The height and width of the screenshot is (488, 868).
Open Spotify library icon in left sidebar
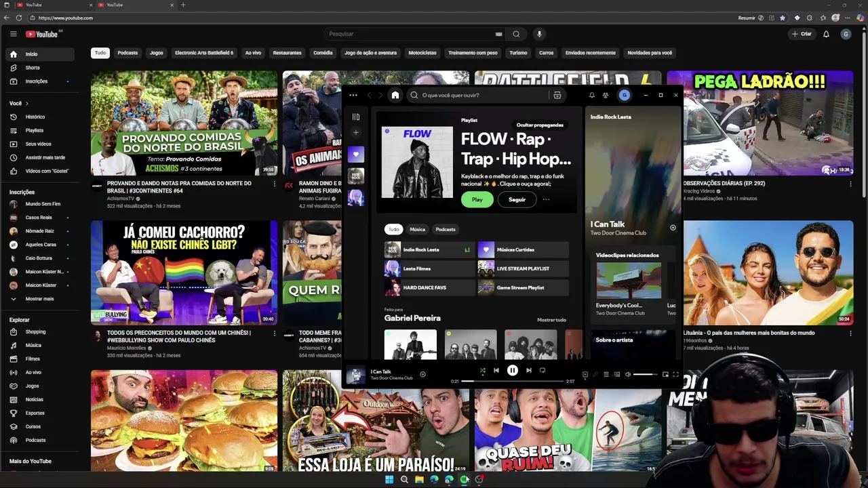(356, 117)
